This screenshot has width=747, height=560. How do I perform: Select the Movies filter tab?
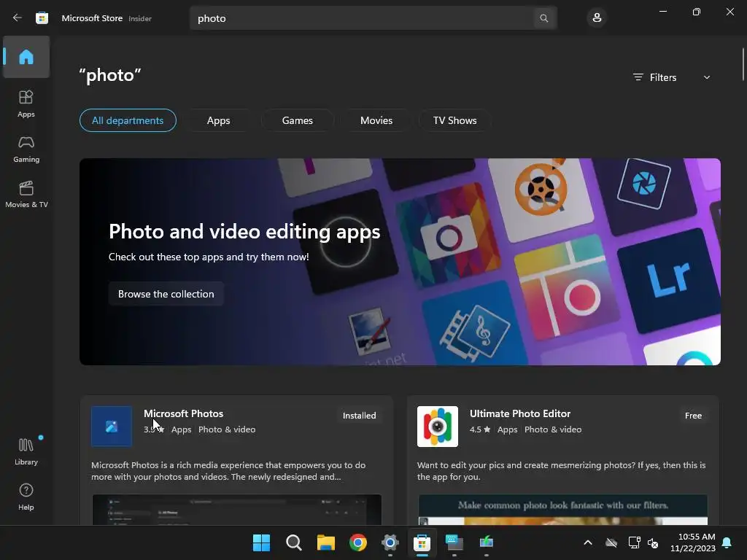376,120
